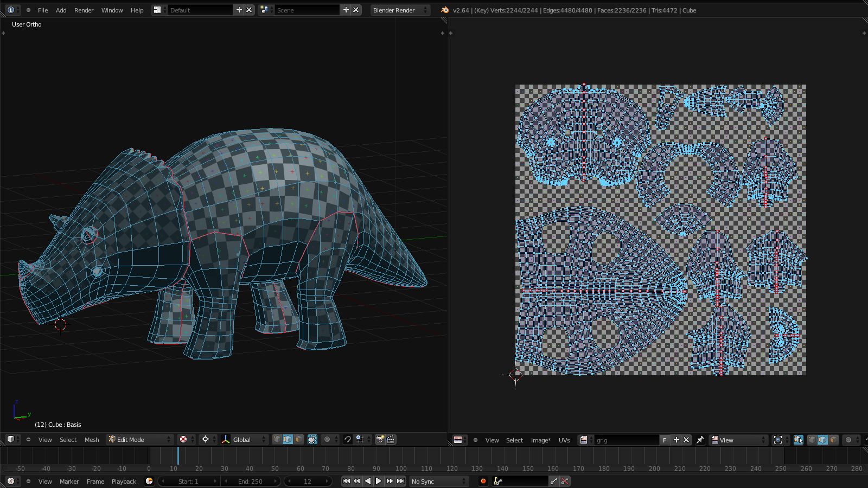Expand the No Sync dropdown
The width and height of the screenshot is (868, 488).
[438, 481]
